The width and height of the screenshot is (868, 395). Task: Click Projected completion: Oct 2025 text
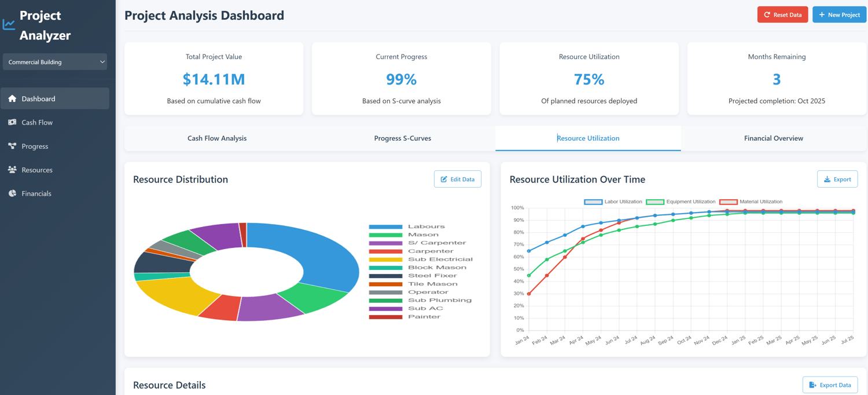[777, 101]
